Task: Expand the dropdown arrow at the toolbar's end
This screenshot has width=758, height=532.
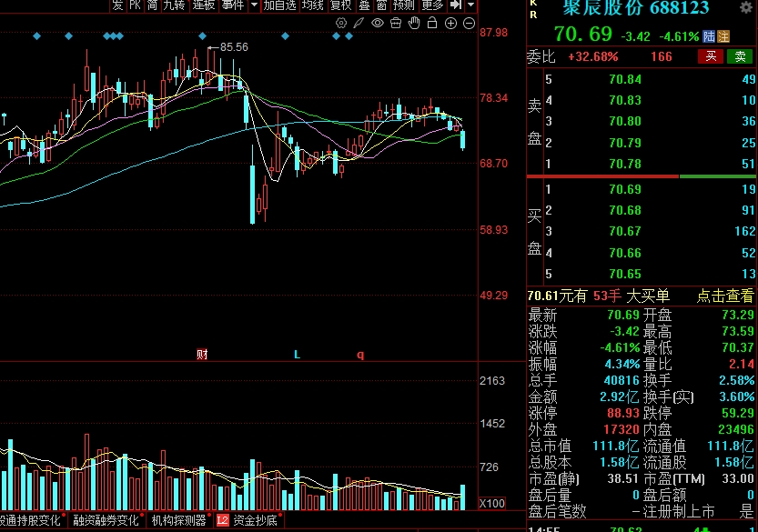Action: tap(470, 5)
